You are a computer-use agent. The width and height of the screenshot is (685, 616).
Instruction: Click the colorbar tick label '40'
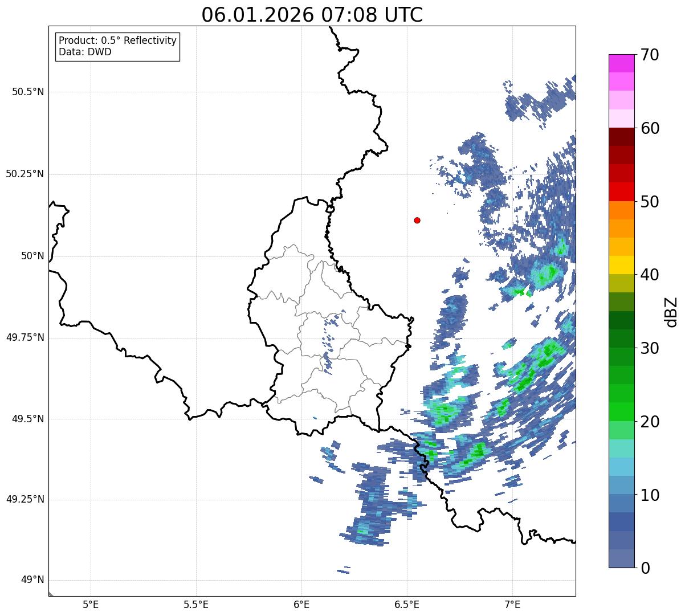pos(650,275)
